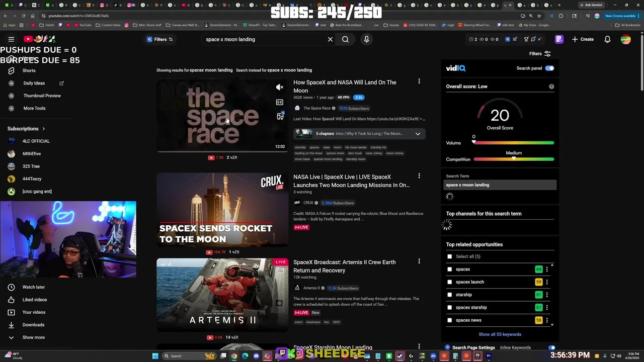This screenshot has width=644, height=362.
Task: Clear the search box with X
Action: 330,39
